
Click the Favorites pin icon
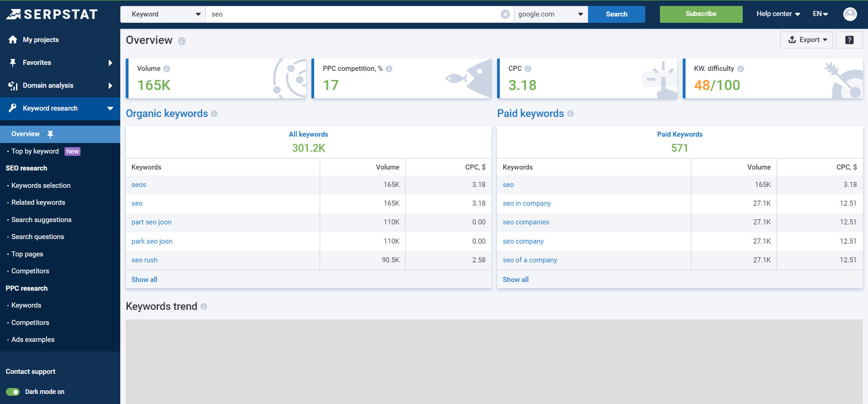13,63
